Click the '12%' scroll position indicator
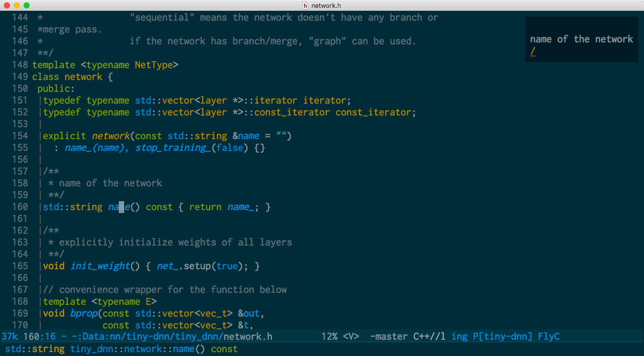Screen dimensions: 644x356 [329, 336]
